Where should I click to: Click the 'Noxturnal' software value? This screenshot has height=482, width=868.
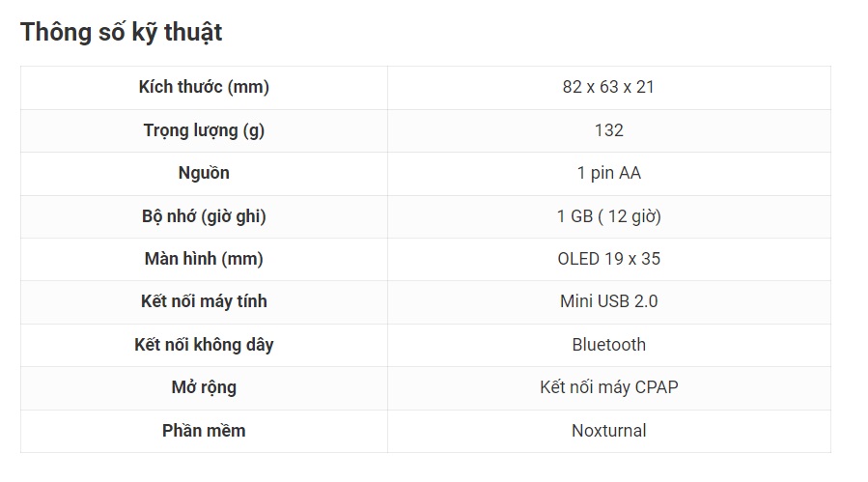[x=608, y=431]
